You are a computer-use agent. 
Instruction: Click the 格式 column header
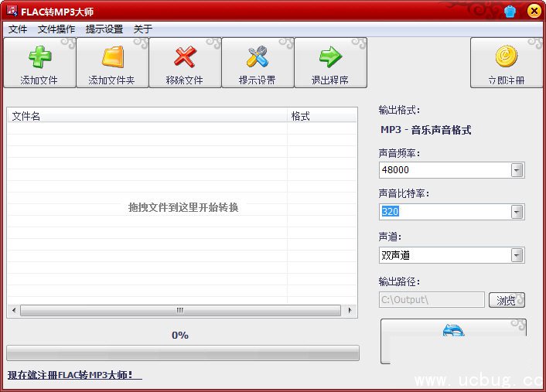(322, 116)
